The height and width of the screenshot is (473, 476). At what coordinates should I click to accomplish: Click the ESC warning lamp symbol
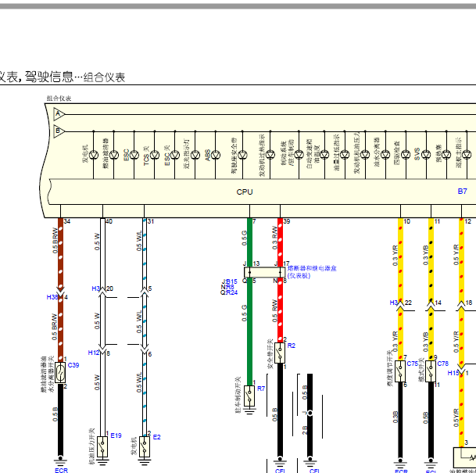coord(134,155)
